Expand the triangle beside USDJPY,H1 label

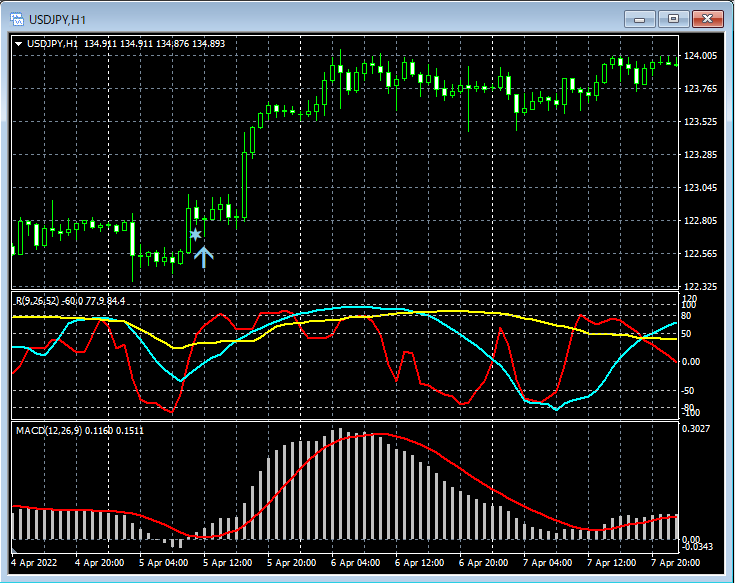click(19, 43)
